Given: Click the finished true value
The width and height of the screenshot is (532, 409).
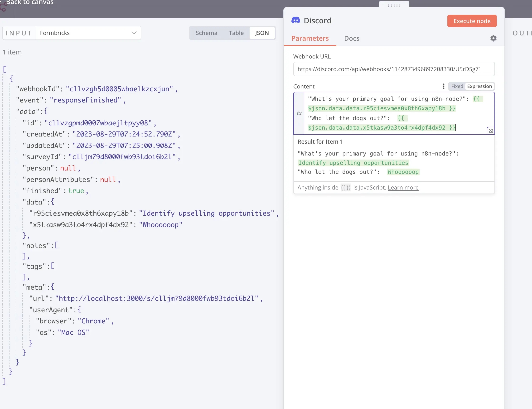Looking at the screenshot, I should pyautogui.click(x=76, y=191).
